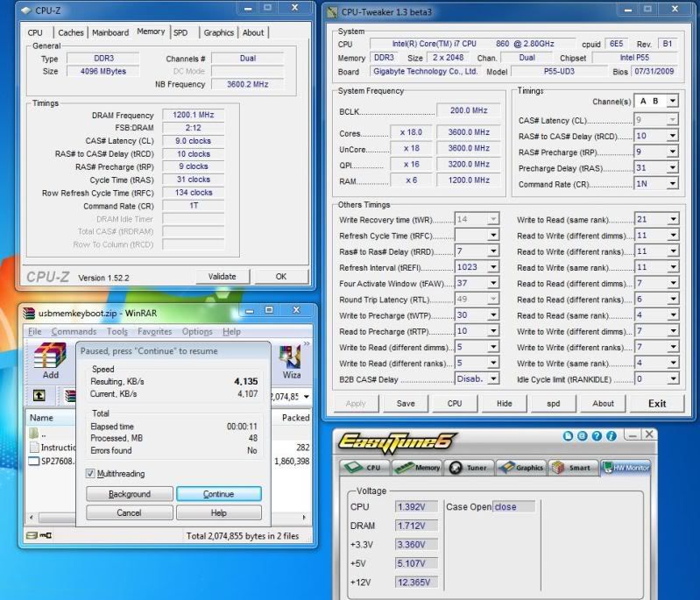Close the EasyTune6 window
This screenshot has height=600, width=700.
[x=649, y=434]
